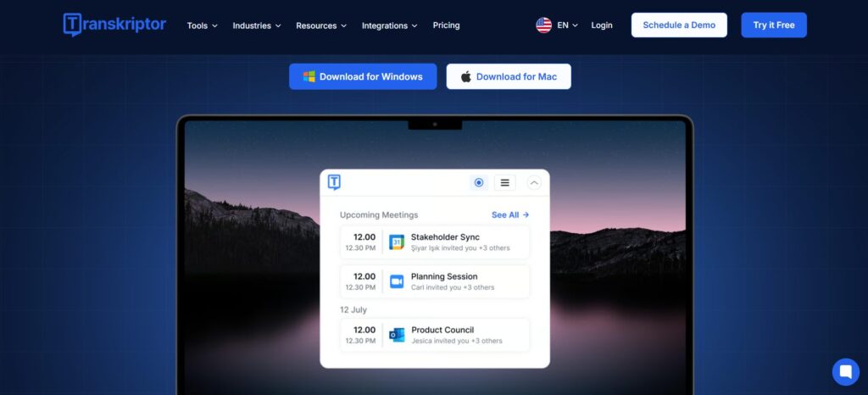
Task: Open the Product Council meeting
Action: [435, 335]
